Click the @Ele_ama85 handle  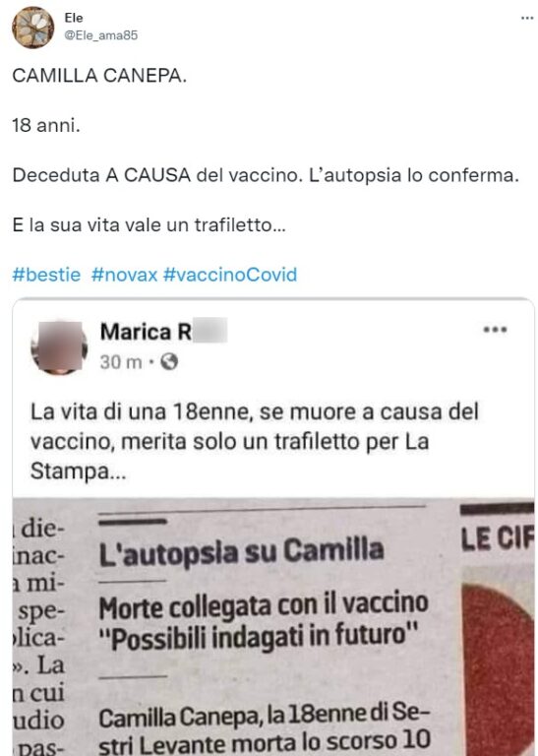(x=101, y=35)
